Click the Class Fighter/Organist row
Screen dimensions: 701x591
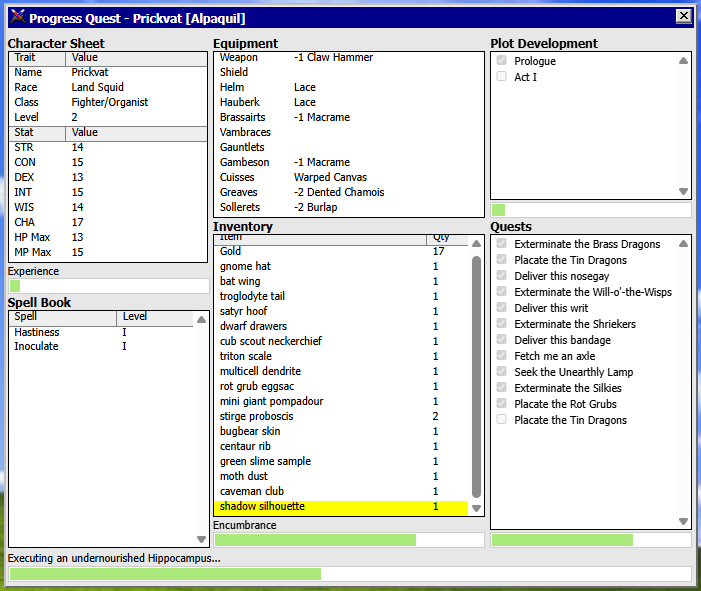[108, 102]
